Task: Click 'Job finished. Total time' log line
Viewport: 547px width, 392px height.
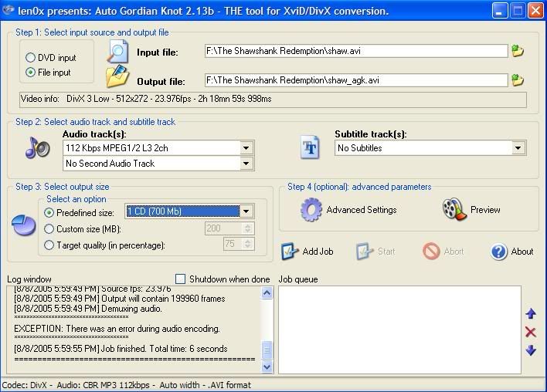Action: click(x=121, y=349)
